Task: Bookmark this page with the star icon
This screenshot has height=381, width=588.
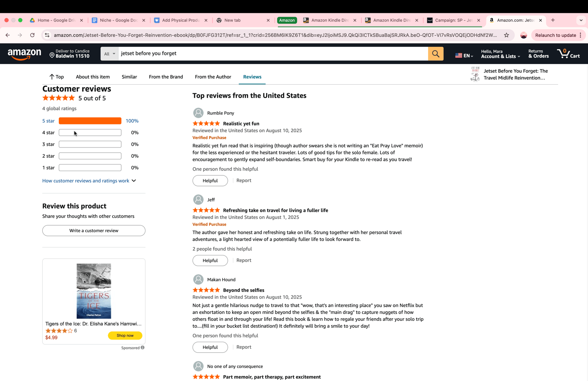Action: tap(506, 35)
